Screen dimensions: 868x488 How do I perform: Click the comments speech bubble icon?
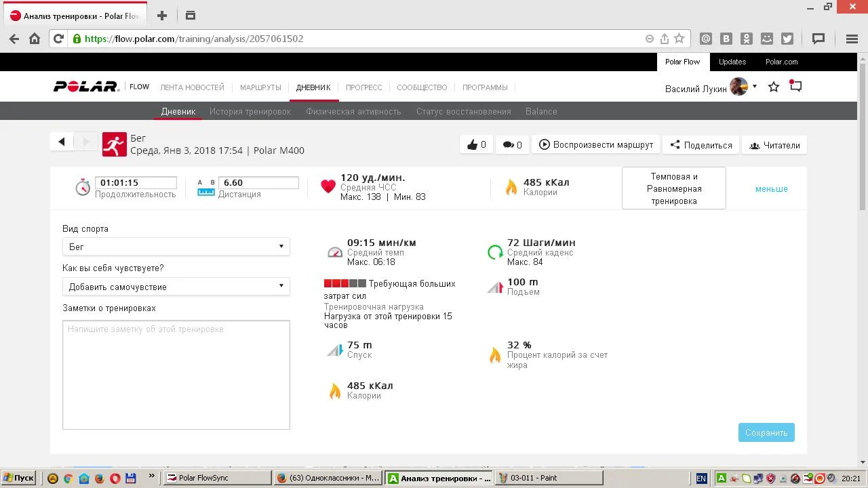tap(507, 144)
